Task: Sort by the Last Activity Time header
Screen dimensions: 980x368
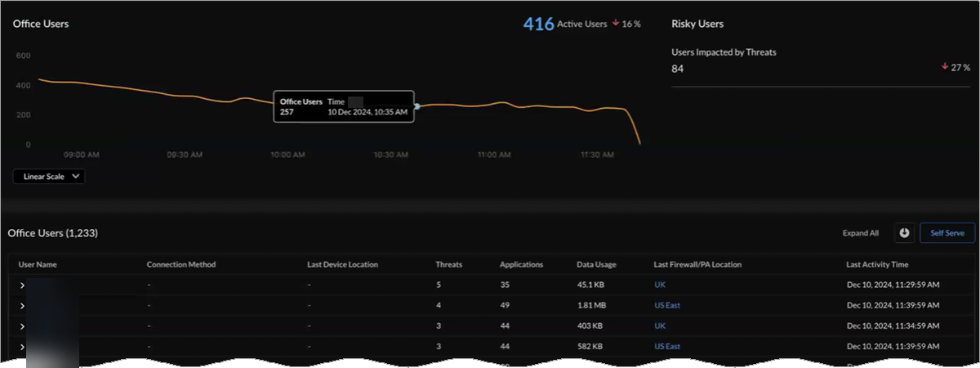Action: (x=877, y=264)
